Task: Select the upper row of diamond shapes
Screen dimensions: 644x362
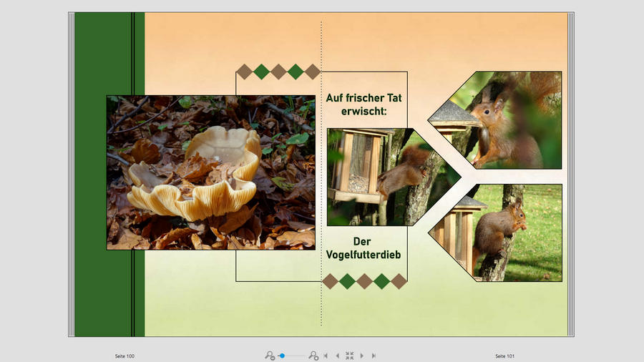Action: (x=278, y=72)
